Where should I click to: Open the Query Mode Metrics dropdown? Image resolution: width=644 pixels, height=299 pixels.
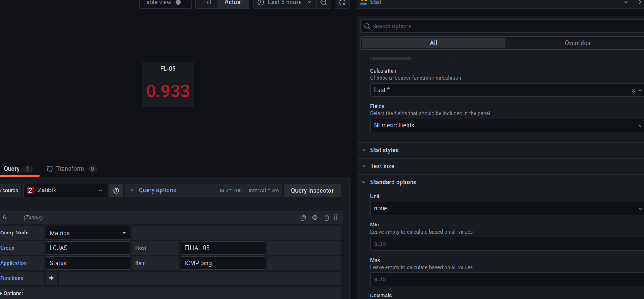point(88,233)
